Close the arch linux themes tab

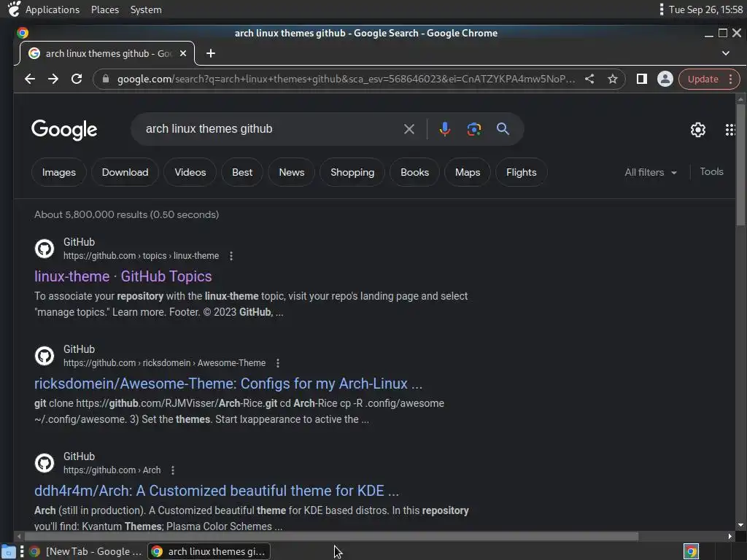pyautogui.click(x=183, y=53)
